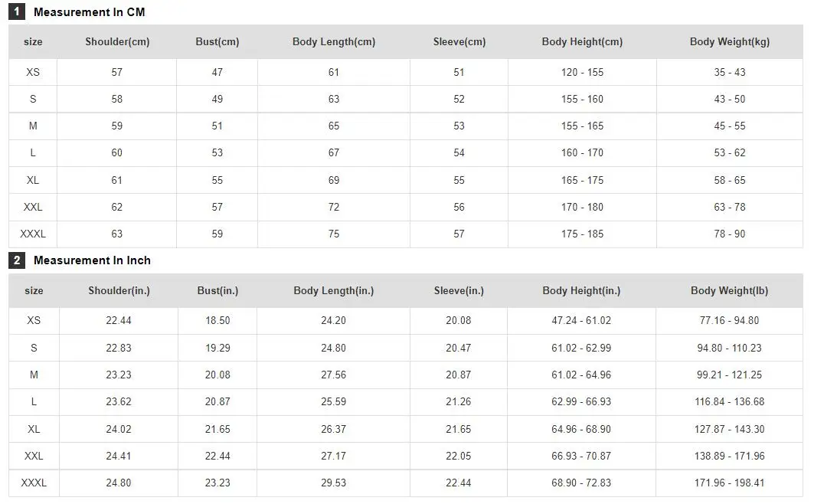Image resolution: width=824 pixels, height=504 pixels.
Task: Click the Shoulder(cm) column header
Action: (117, 41)
